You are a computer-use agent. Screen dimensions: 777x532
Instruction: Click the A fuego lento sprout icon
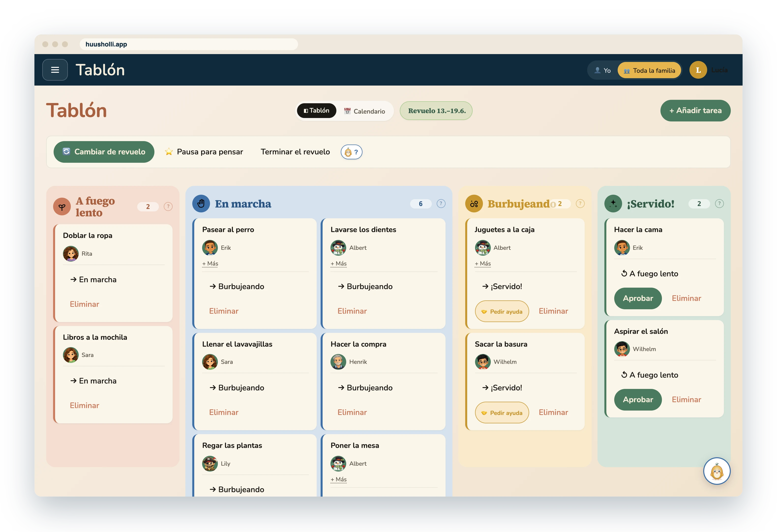(x=62, y=207)
